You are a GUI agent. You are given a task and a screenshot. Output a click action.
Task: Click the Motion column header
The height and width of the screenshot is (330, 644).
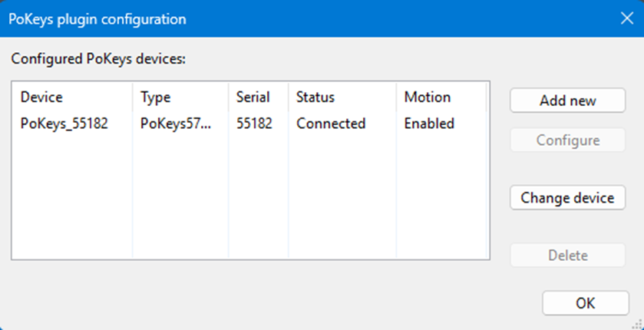pos(428,97)
